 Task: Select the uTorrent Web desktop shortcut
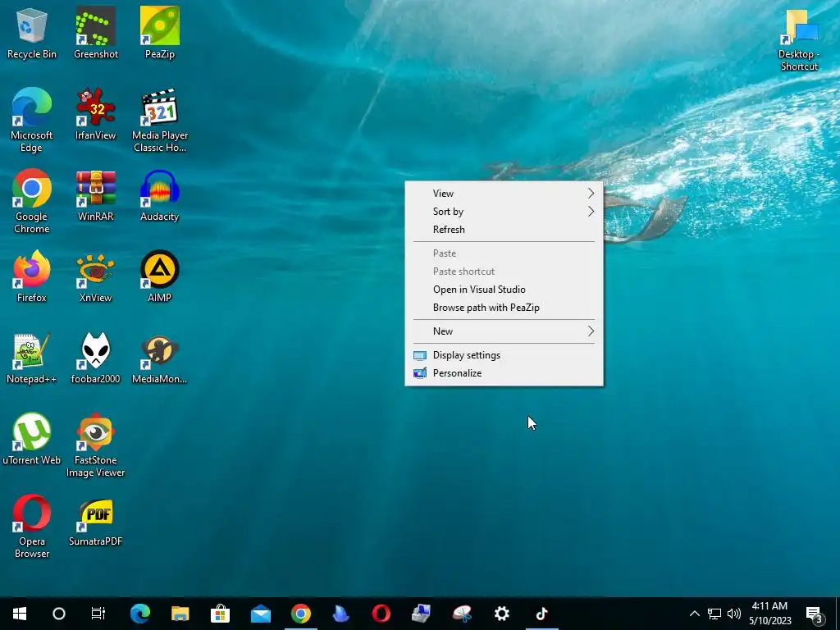(32, 440)
